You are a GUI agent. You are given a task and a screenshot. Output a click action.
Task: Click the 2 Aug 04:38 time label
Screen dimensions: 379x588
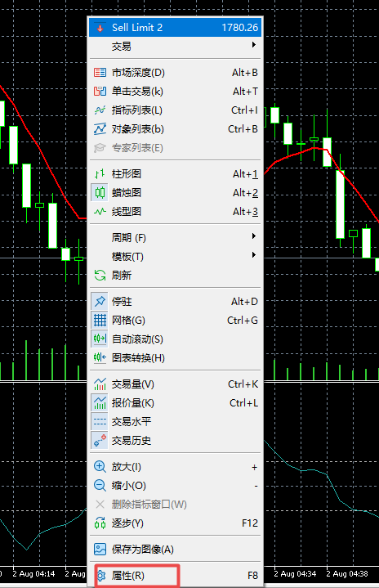click(x=347, y=574)
